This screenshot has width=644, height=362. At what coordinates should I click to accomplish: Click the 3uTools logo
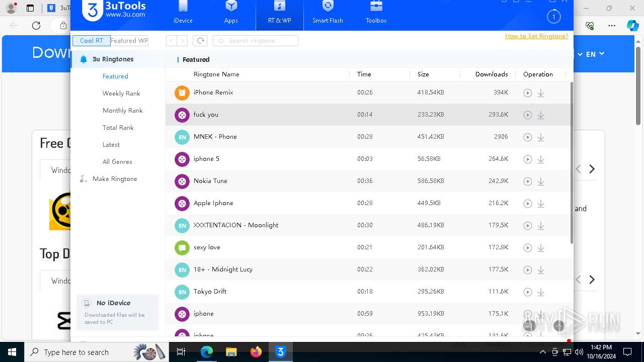114,11
